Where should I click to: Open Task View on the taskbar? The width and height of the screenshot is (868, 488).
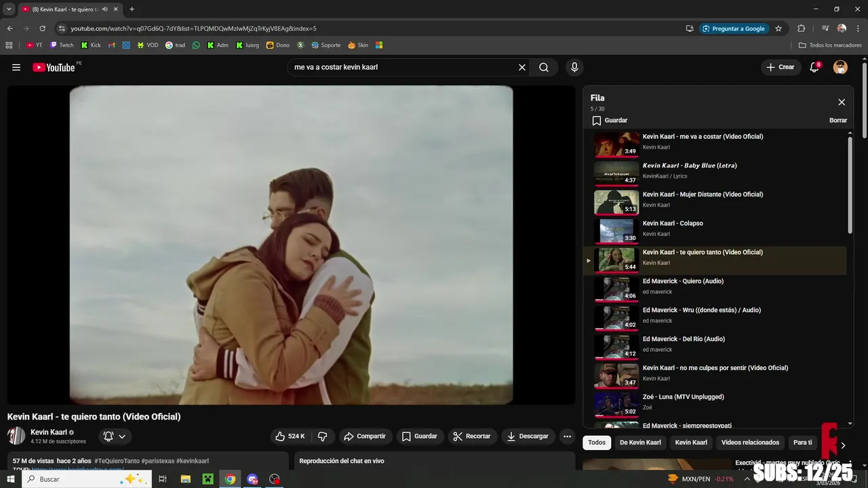tap(163, 479)
